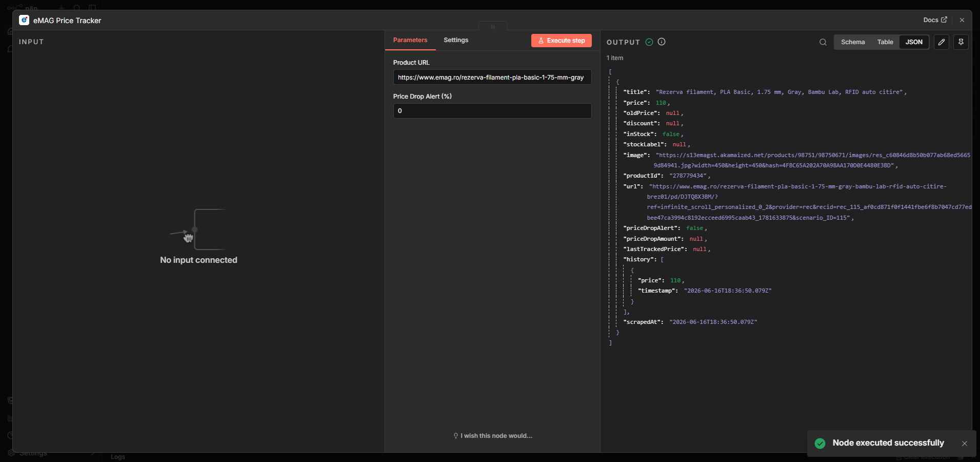Select the Table output view
Image resolution: width=980 pixels, height=462 pixels.
click(885, 42)
